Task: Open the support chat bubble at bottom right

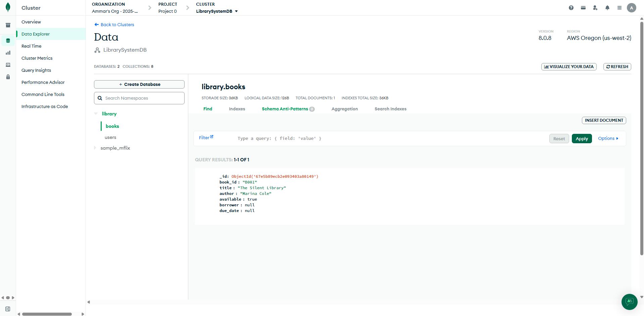Action: coord(629,302)
